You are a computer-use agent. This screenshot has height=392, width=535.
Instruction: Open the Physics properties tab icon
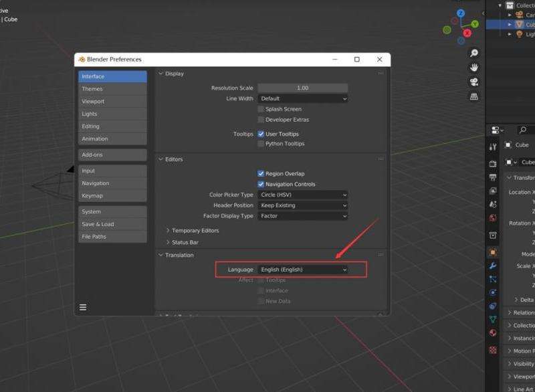pos(493,293)
